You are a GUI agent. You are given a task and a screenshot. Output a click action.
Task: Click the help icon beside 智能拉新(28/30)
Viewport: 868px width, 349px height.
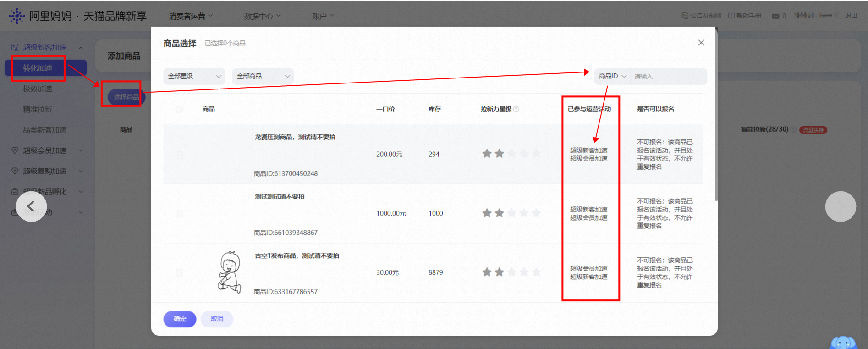[793, 130]
